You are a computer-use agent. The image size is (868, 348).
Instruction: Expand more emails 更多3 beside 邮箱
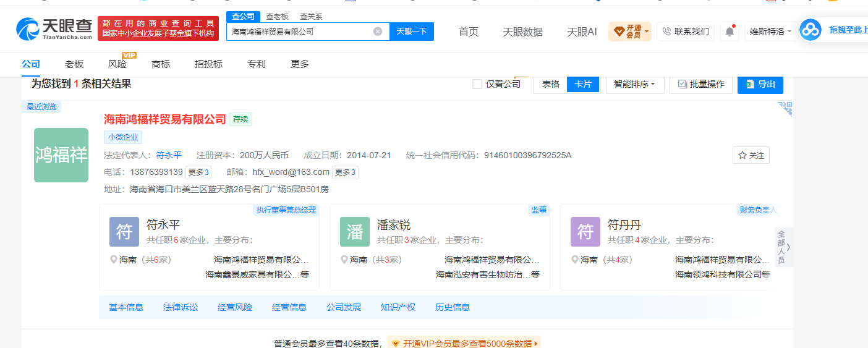[x=345, y=172]
